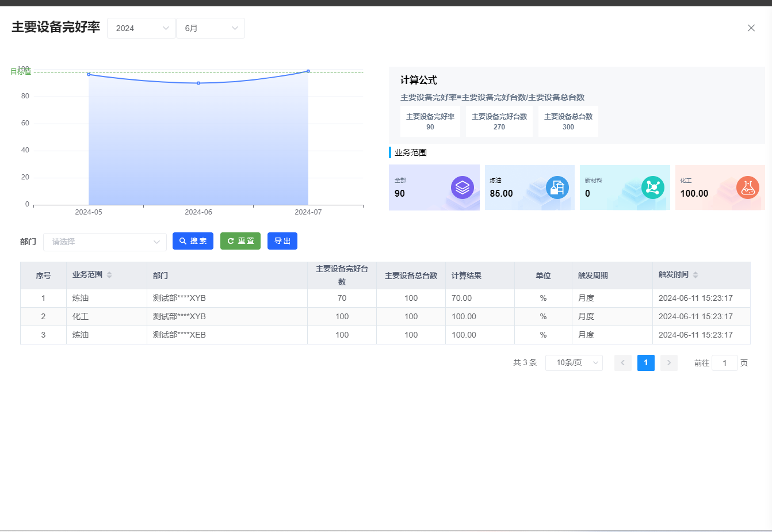This screenshot has height=532, width=772.
Task: Click the 共 3 条 total count text
Action: tap(525, 363)
